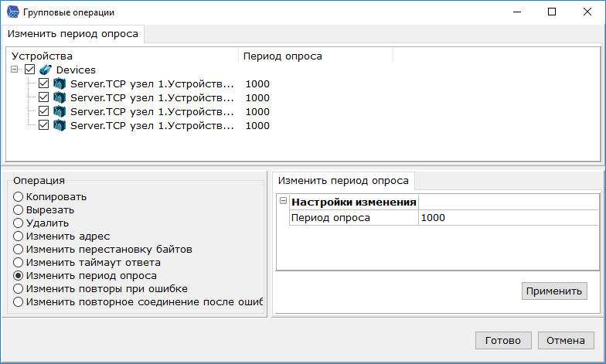Select Изменить таймаут ответа radio button

19,263
